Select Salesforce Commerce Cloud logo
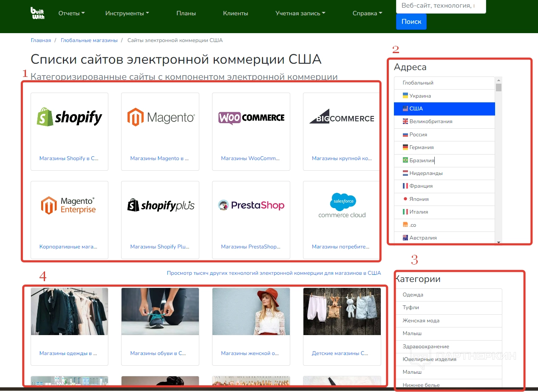Image resolution: width=538 pixels, height=392 pixels. pos(342,206)
